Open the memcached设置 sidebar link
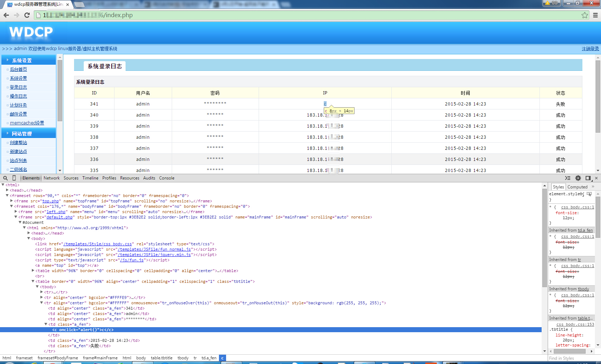The image size is (601, 364). 27,123
